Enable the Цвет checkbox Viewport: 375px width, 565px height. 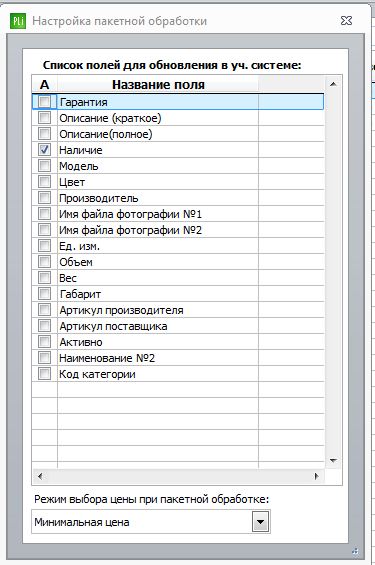tap(44, 182)
